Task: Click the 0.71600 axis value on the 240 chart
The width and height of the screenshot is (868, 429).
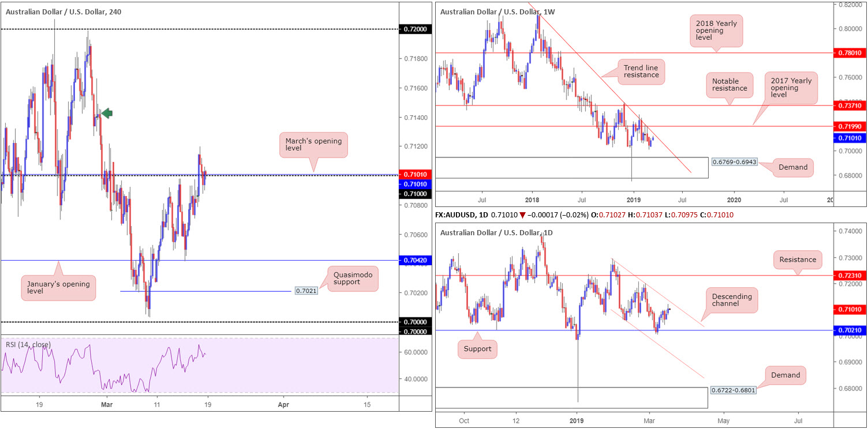Action: coord(416,88)
